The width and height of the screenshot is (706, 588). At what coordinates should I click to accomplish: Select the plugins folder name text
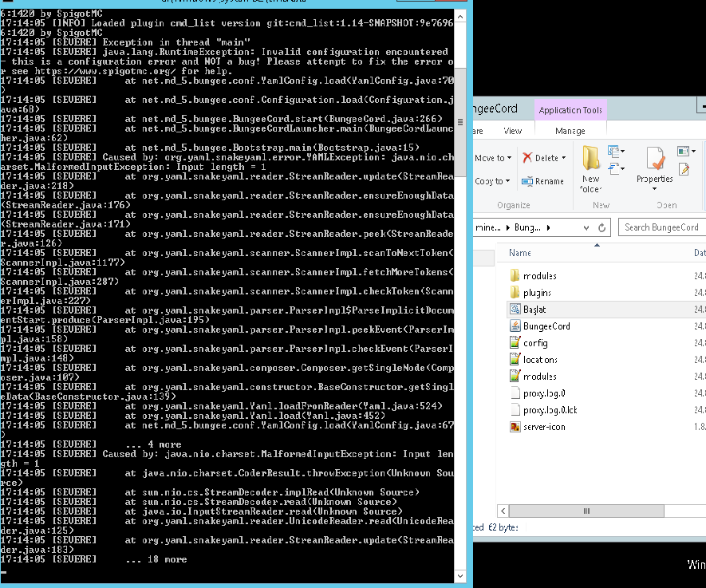click(x=537, y=293)
